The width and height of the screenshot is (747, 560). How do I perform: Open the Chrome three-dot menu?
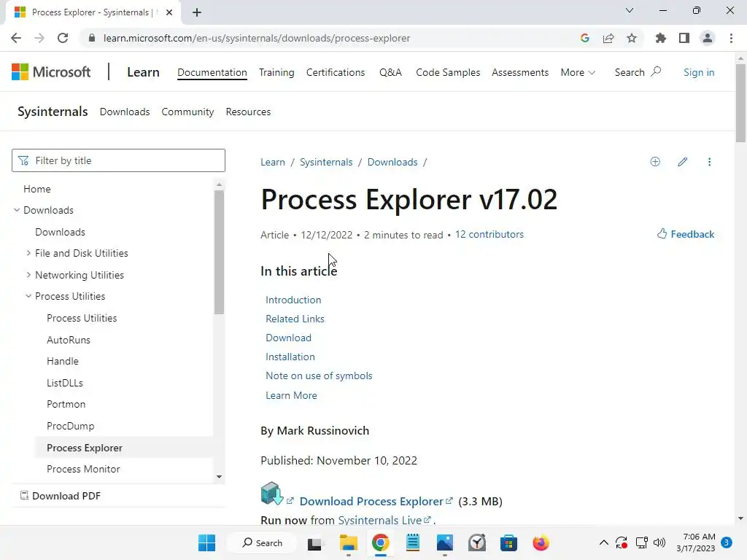731,38
